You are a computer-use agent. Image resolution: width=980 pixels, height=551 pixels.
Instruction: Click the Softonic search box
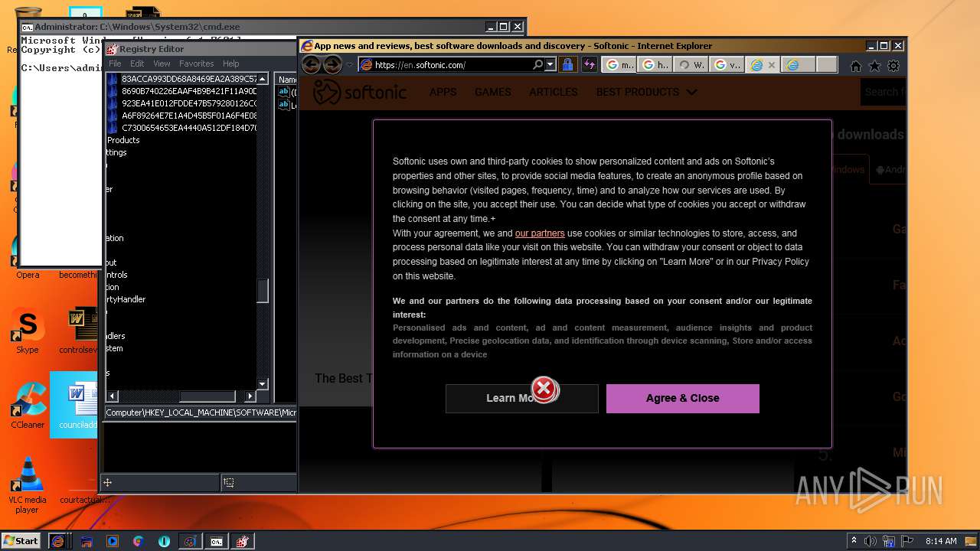coord(884,92)
